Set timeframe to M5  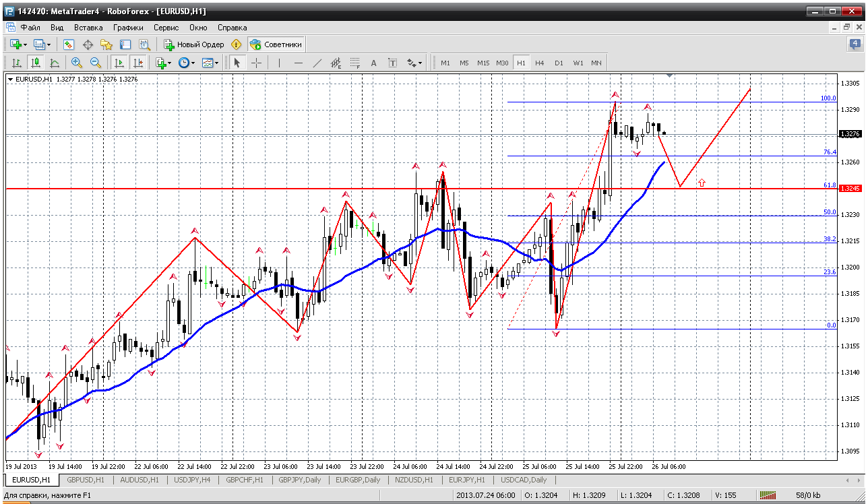[464, 63]
